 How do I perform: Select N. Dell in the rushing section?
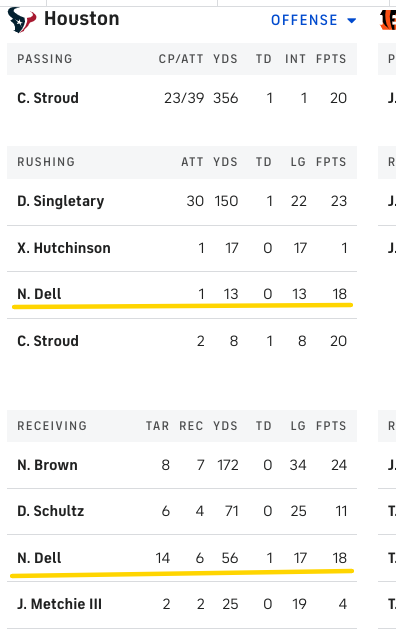[39, 294]
